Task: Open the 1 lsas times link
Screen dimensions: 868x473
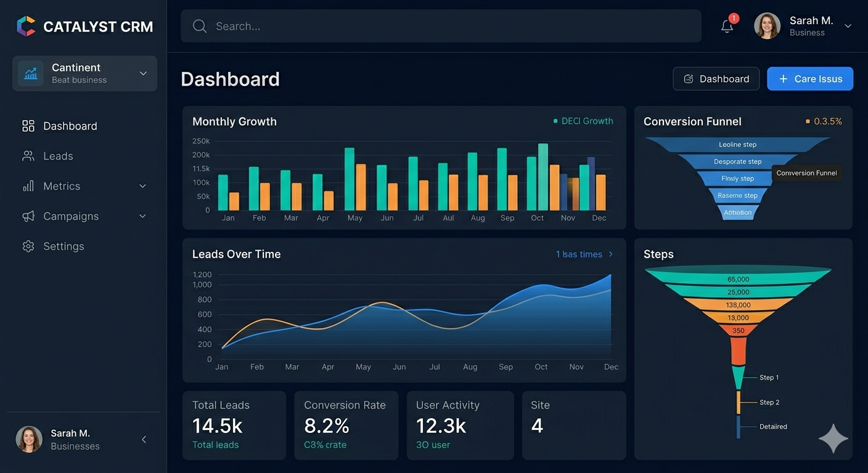Action: 579,254
